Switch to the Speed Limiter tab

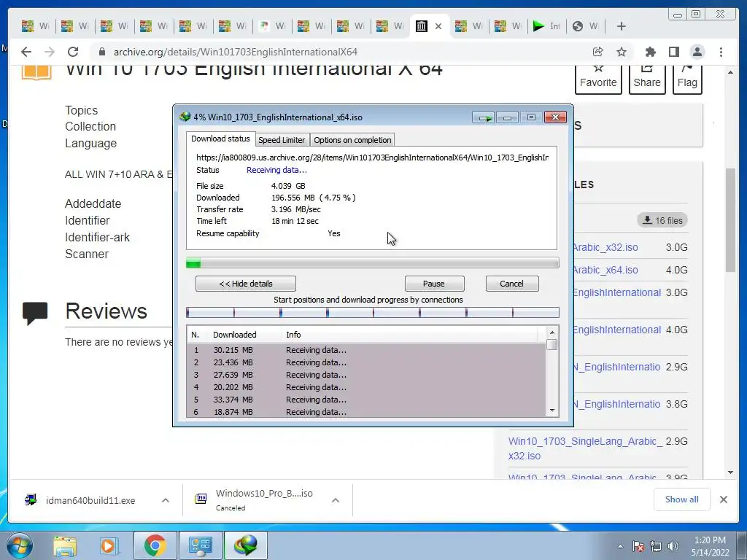coord(282,140)
